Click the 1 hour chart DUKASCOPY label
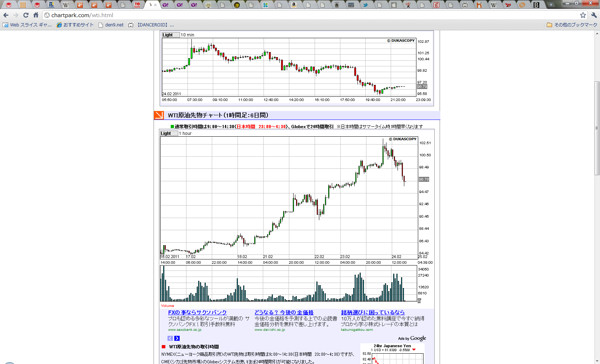The height and width of the screenshot is (364, 600). tap(402, 139)
